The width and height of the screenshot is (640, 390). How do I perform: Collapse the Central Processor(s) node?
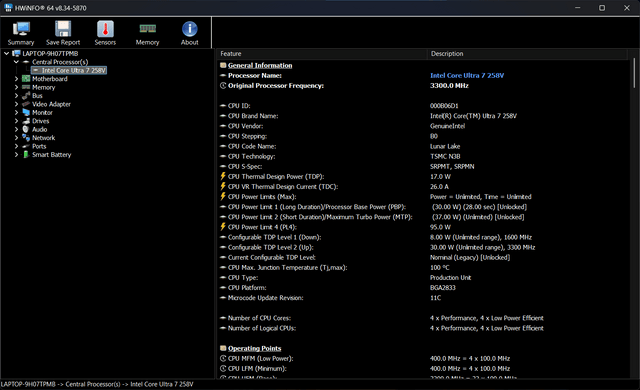tap(16, 62)
